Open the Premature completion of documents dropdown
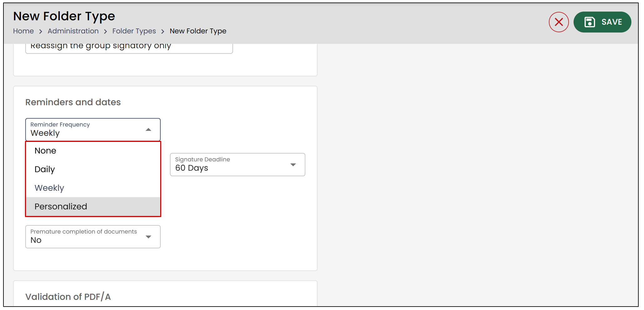Image resolution: width=644 pixels, height=310 pixels. coord(93,237)
